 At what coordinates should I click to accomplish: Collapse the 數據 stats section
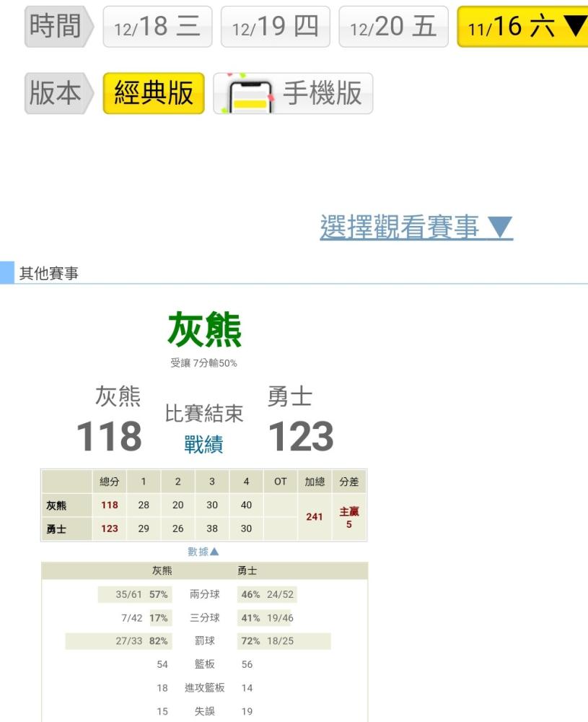point(203,551)
